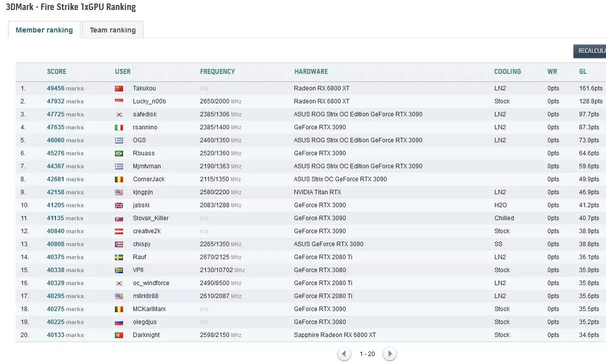Open Lucky_n00b's user profile
The height and width of the screenshot is (364, 606).
(149, 101)
